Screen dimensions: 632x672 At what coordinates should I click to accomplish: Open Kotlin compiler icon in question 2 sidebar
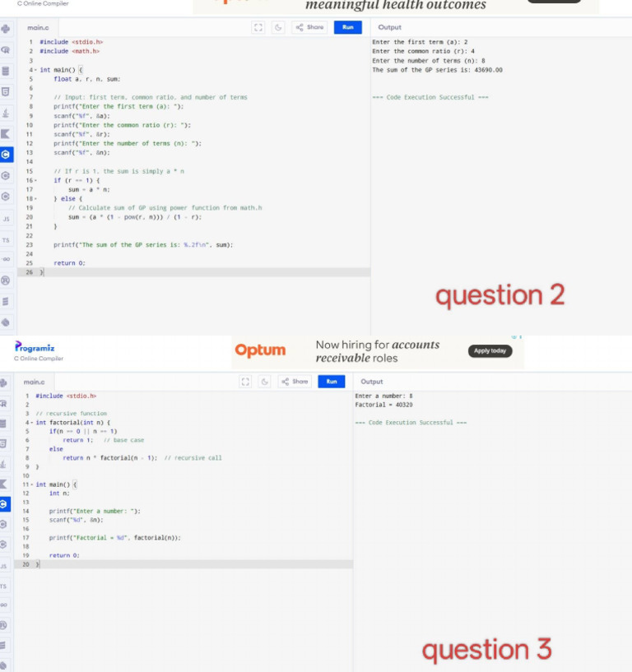click(x=6, y=134)
